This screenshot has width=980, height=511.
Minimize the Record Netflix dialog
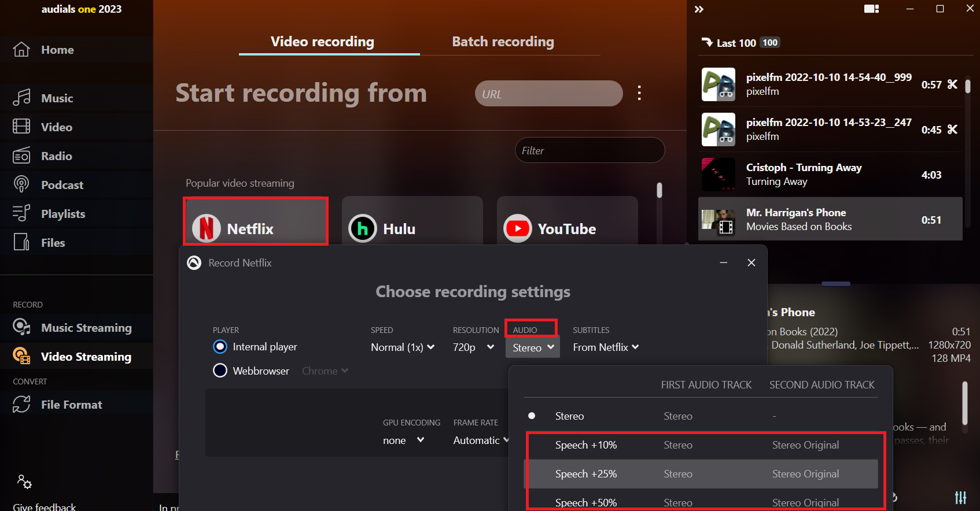point(723,262)
